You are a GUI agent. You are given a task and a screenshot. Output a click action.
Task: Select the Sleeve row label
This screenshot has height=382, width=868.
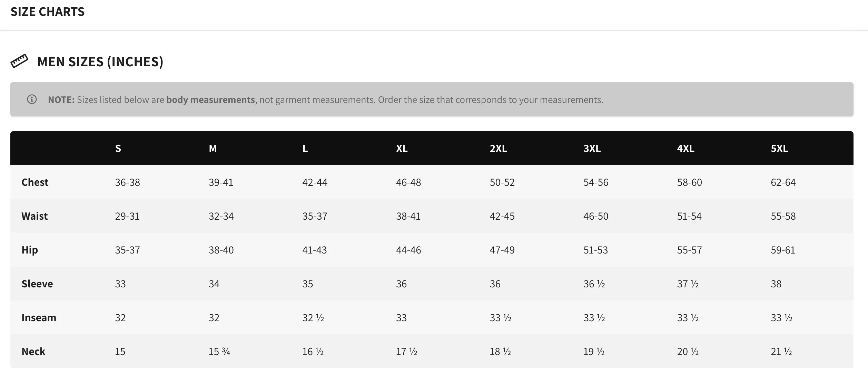pyautogui.click(x=37, y=284)
